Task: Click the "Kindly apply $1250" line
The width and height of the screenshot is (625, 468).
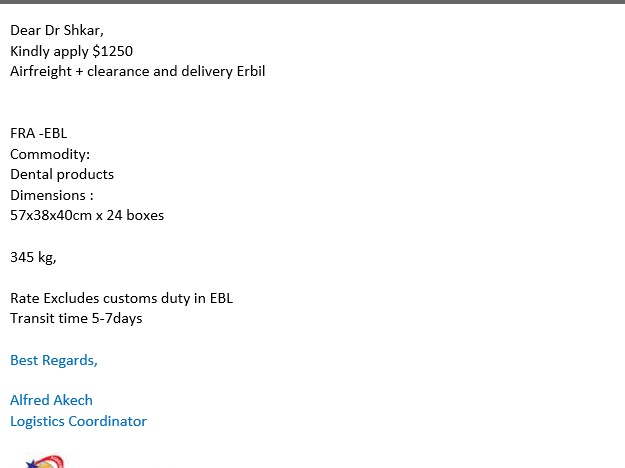Action: point(71,51)
